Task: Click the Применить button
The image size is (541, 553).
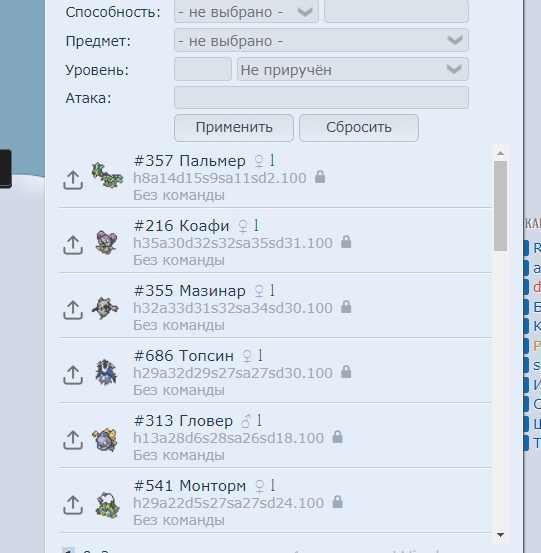Action: (x=234, y=128)
